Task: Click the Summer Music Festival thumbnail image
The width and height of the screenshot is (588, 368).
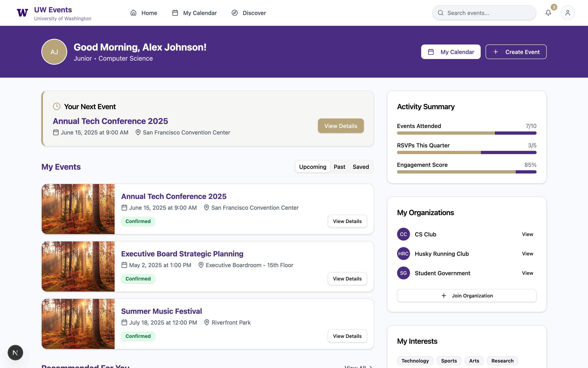Action: click(78, 324)
